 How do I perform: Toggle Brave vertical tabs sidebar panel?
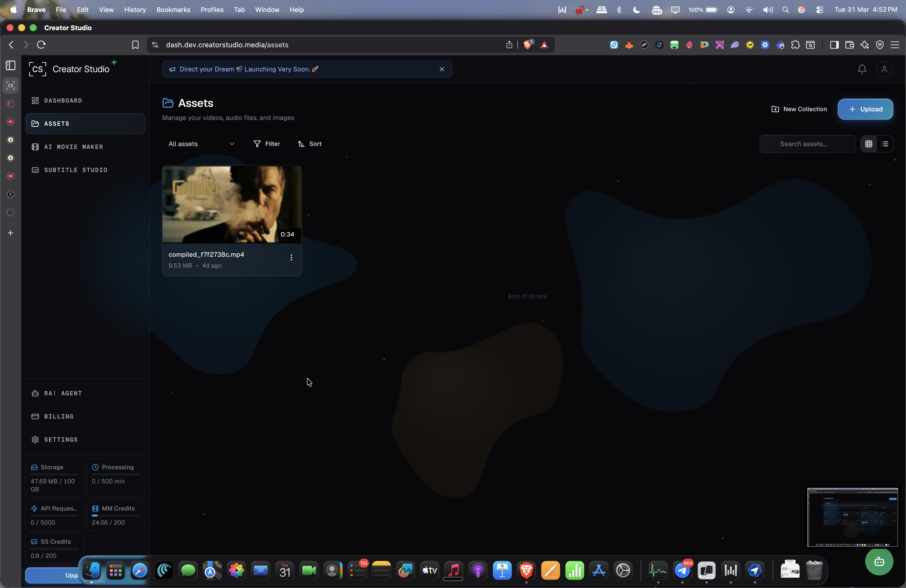11,65
